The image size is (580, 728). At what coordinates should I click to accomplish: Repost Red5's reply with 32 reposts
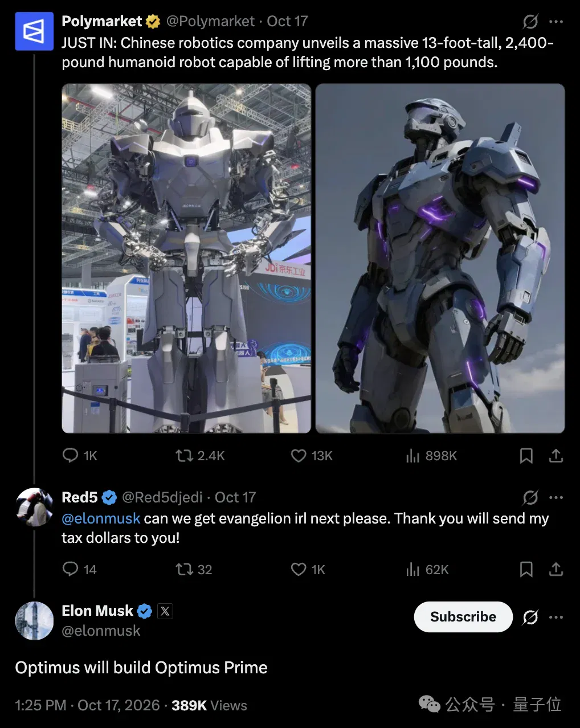194,569
